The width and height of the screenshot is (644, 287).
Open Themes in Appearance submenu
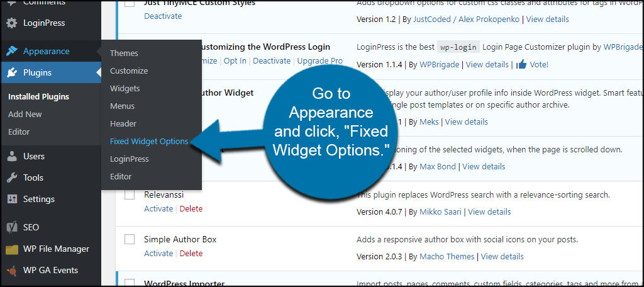(124, 53)
